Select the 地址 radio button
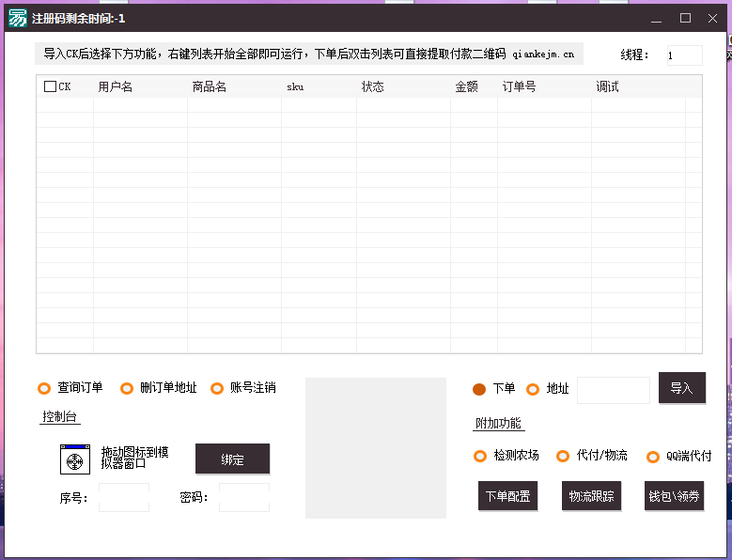The image size is (732, 560). click(x=533, y=389)
